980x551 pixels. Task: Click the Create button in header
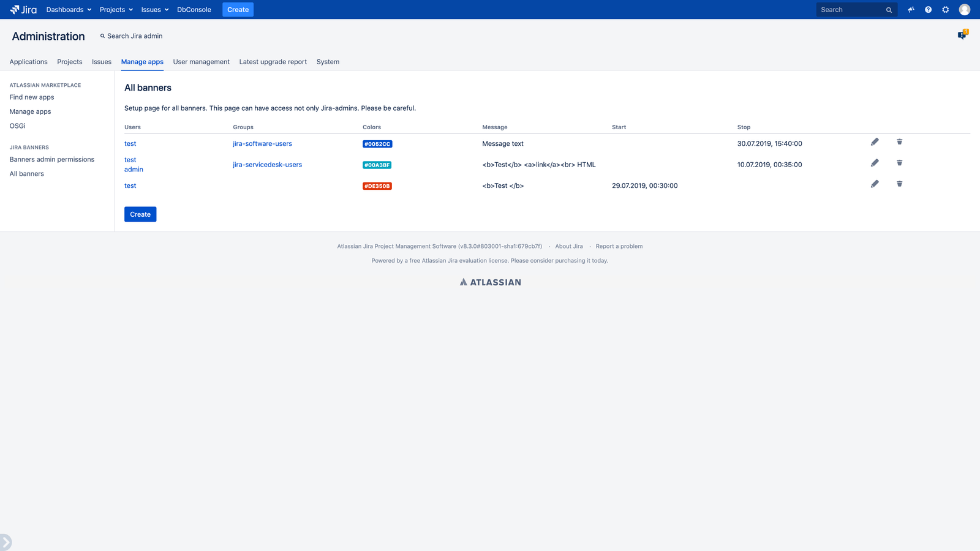click(238, 10)
